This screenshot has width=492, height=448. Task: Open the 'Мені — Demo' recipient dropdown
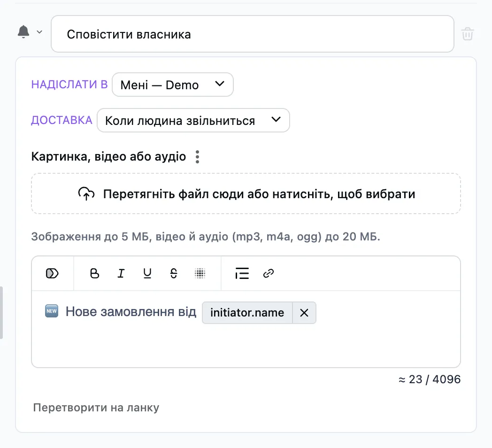pos(173,85)
